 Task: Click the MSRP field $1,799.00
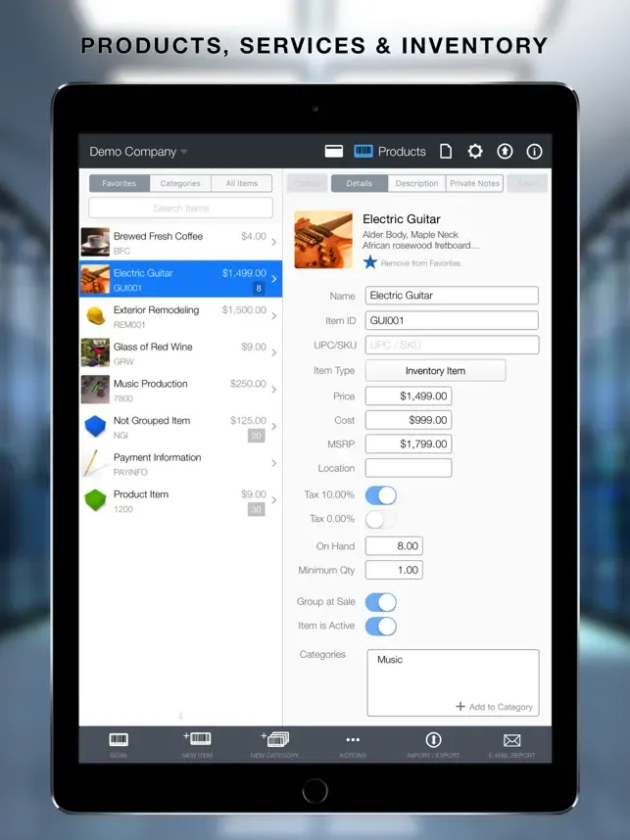click(x=409, y=444)
